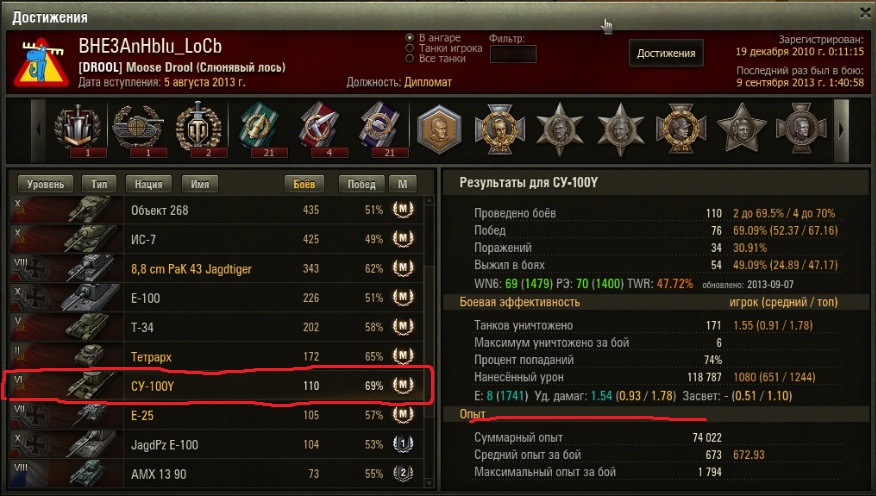Select the 'Все танки' radio option
The width and height of the screenshot is (876, 496).
[410, 58]
